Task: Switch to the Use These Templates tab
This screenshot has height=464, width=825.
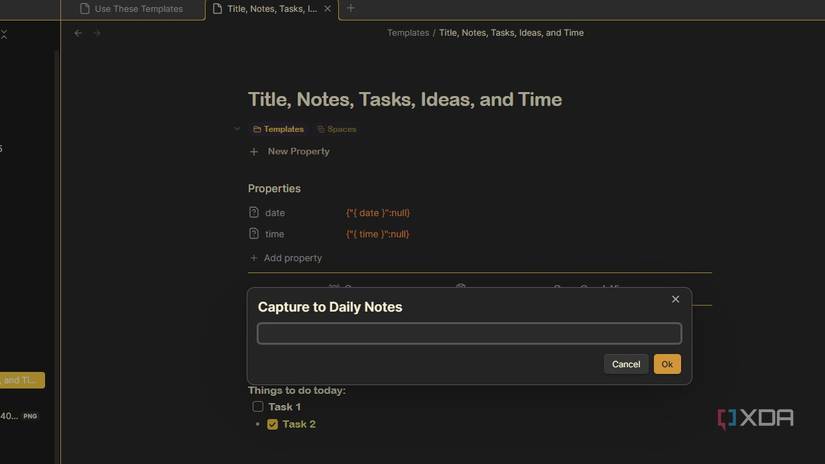Action: pos(132,9)
